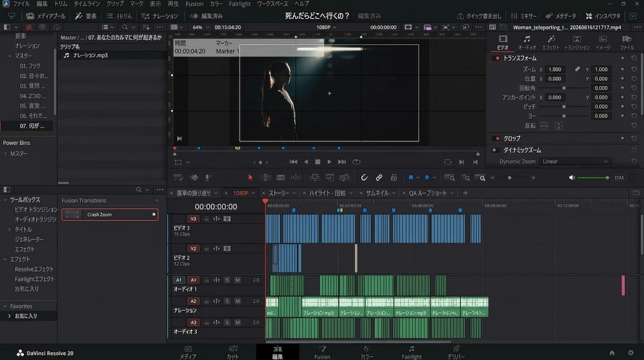Reset the Transform section
644x360 pixels.
pyautogui.click(x=634, y=59)
